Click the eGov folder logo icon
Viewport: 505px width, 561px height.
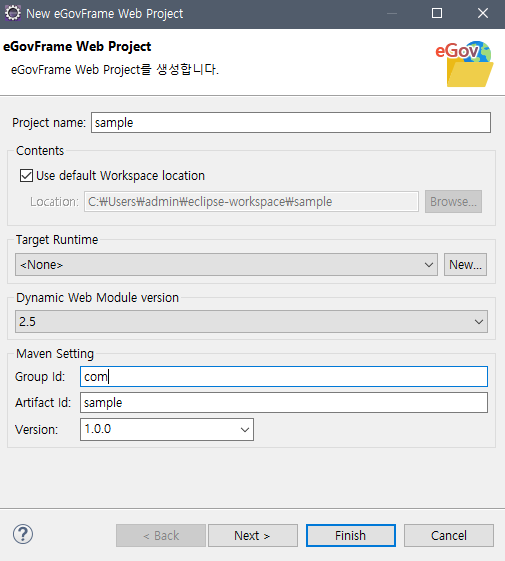click(464, 64)
